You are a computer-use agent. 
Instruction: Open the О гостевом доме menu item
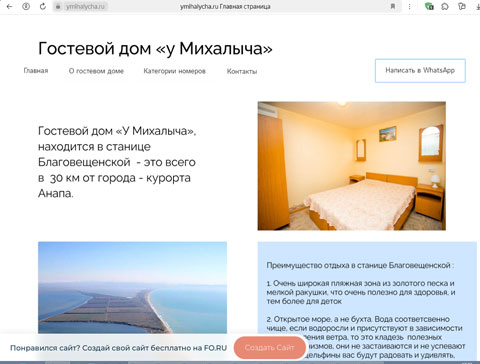click(x=96, y=71)
